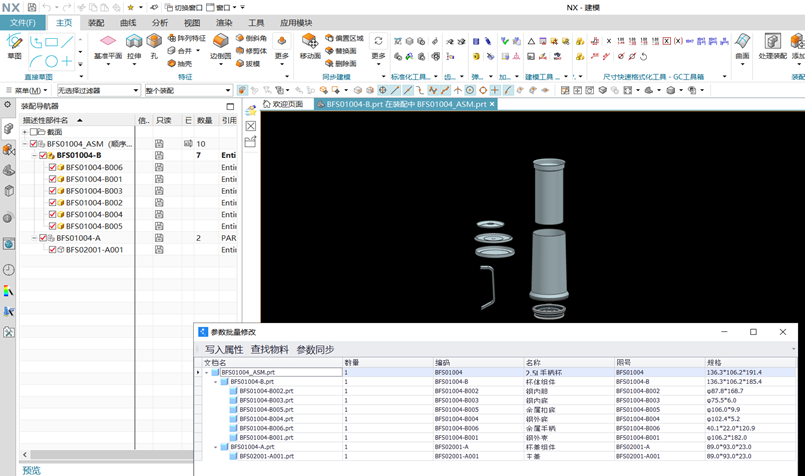Select the 拉伸 (Extrude) tool
This screenshot has height=476, width=805.
[x=133, y=42]
